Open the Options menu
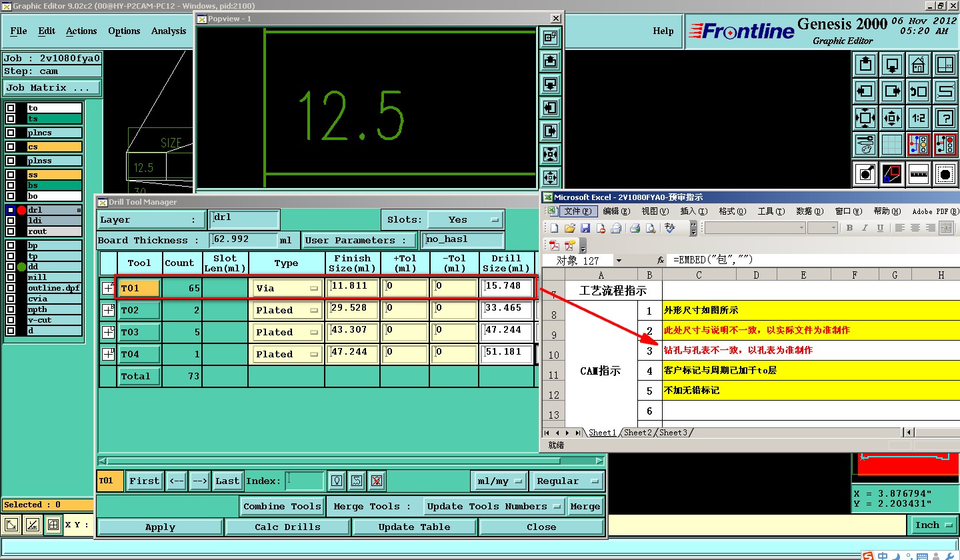The width and height of the screenshot is (960, 560). (124, 31)
